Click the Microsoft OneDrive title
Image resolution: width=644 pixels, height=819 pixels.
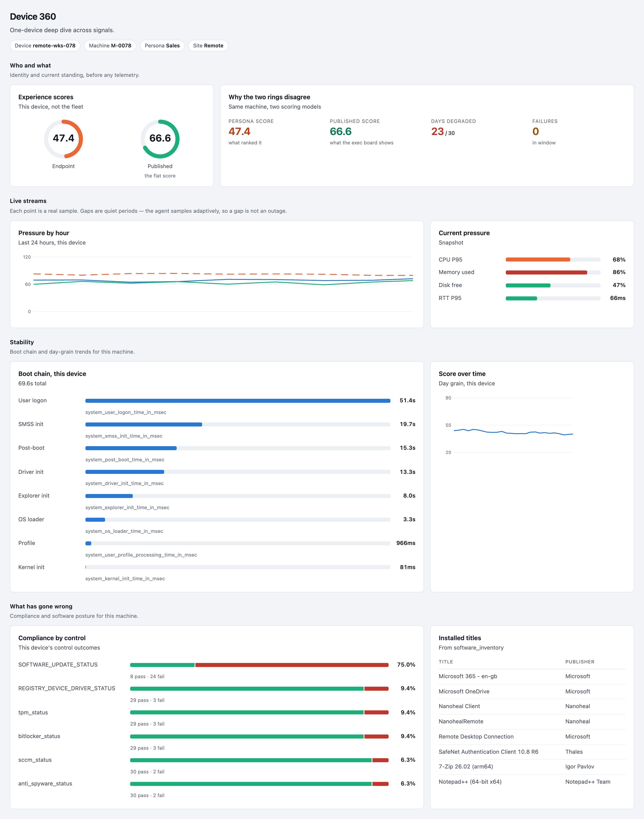[x=464, y=692]
